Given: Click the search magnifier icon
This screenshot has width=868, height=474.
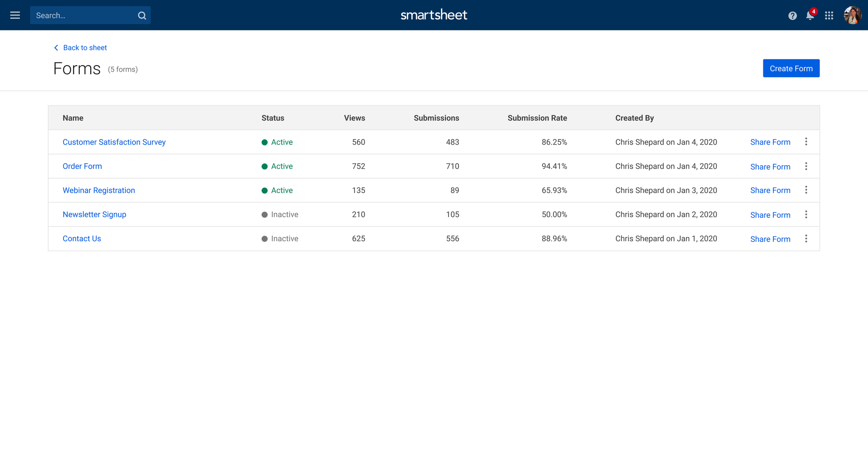Looking at the screenshot, I should (x=142, y=16).
